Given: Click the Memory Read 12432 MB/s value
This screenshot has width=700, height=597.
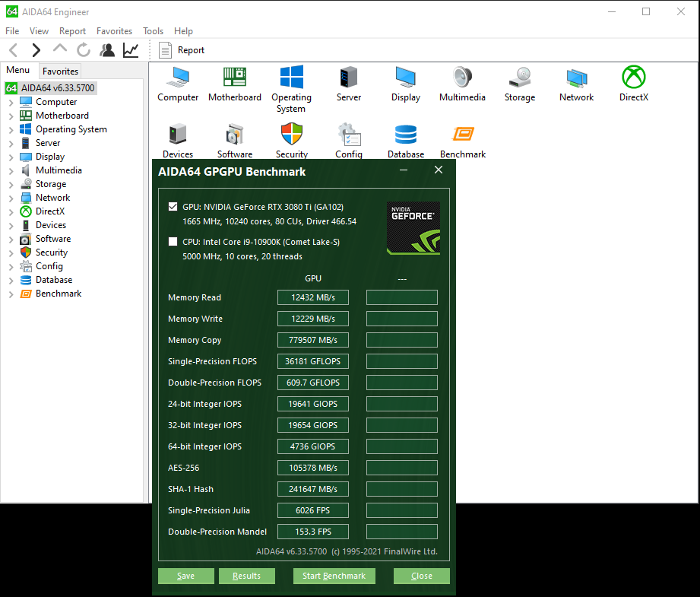Looking at the screenshot, I should 313,297.
